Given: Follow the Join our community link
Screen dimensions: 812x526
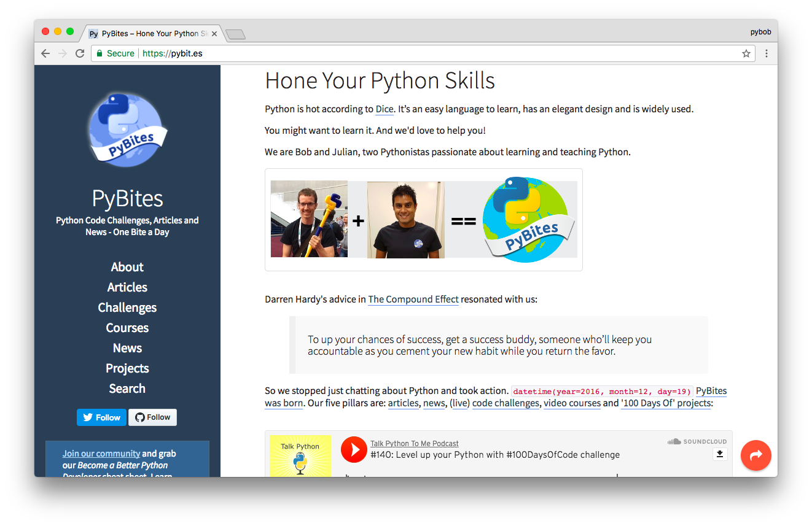Looking at the screenshot, I should [x=101, y=453].
